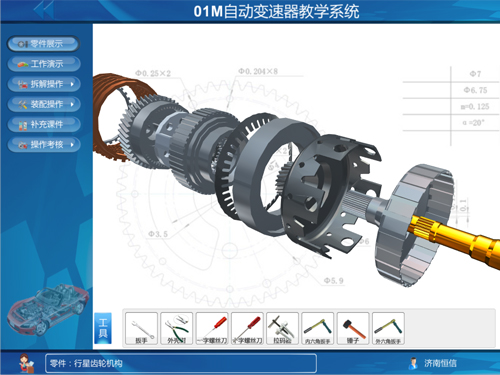Expand the 拆解操作 submenu arrow
The width and height of the screenshot is (500, 375).
(72, 84)
